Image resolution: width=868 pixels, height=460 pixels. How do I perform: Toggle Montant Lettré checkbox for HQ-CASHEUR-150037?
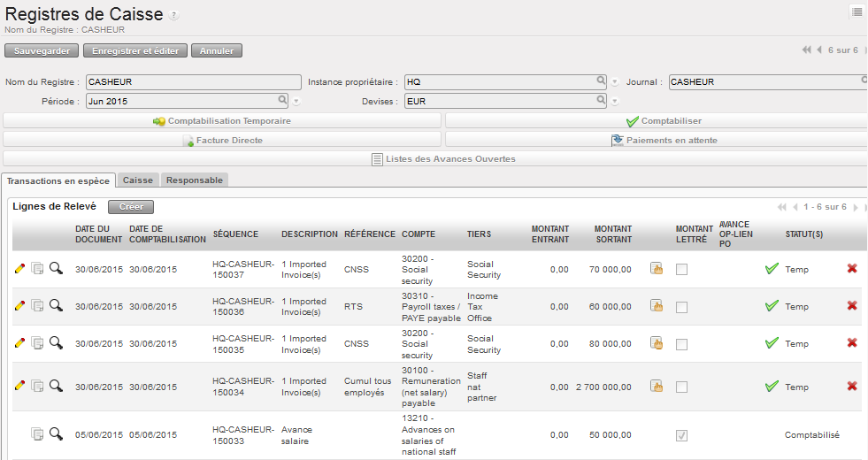[x=681, y=269]
